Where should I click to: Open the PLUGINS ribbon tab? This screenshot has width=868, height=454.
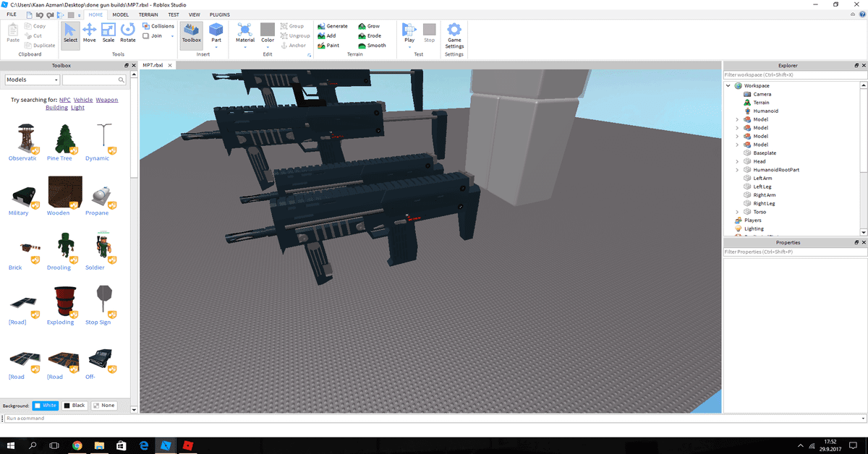click(220, 14)
